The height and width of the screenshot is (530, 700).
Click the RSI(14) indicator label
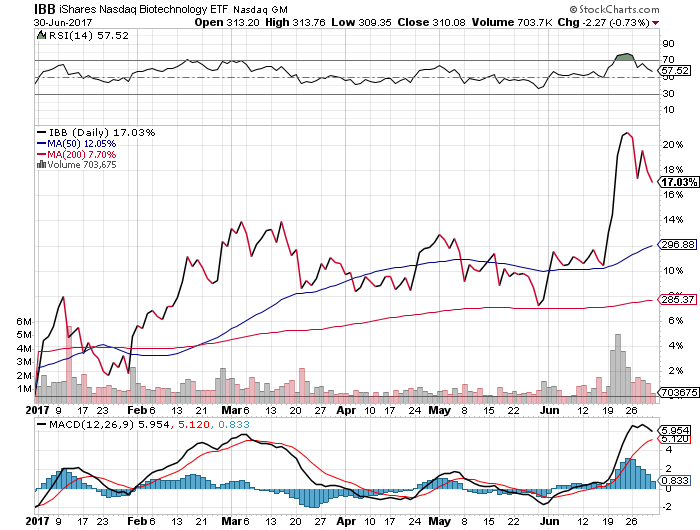(x=71, y=36)
